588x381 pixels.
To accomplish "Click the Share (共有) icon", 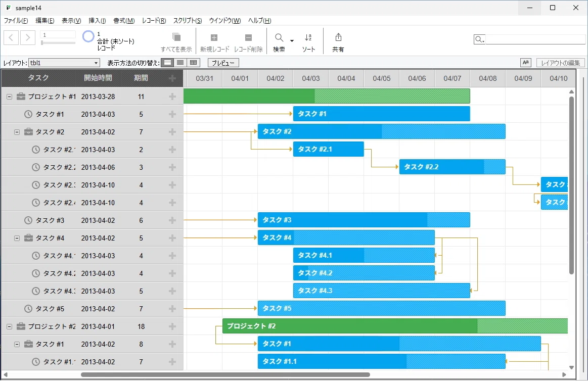I will (338, 37).
